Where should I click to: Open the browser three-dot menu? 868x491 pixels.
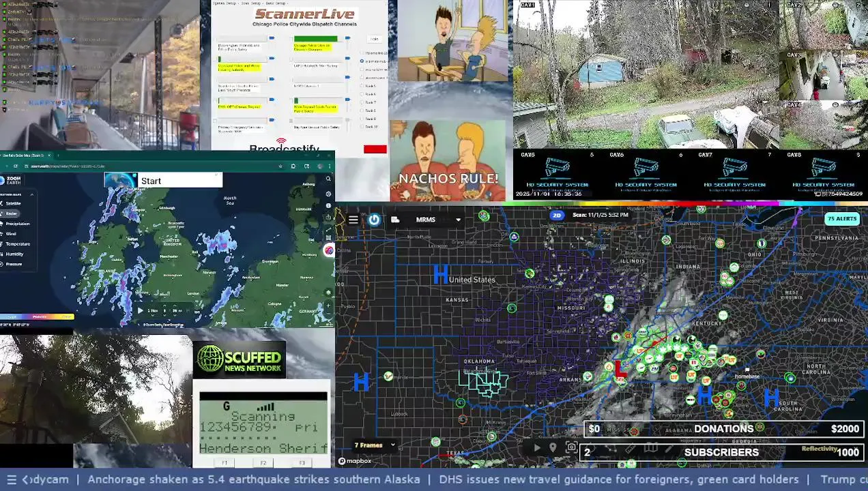pos(330,166)
